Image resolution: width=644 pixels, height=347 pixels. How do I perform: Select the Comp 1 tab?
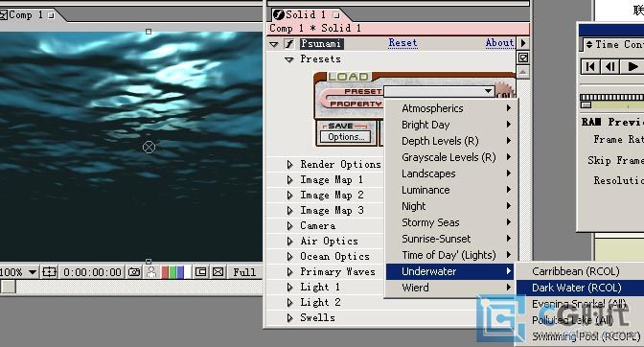(x=27, y=15)
